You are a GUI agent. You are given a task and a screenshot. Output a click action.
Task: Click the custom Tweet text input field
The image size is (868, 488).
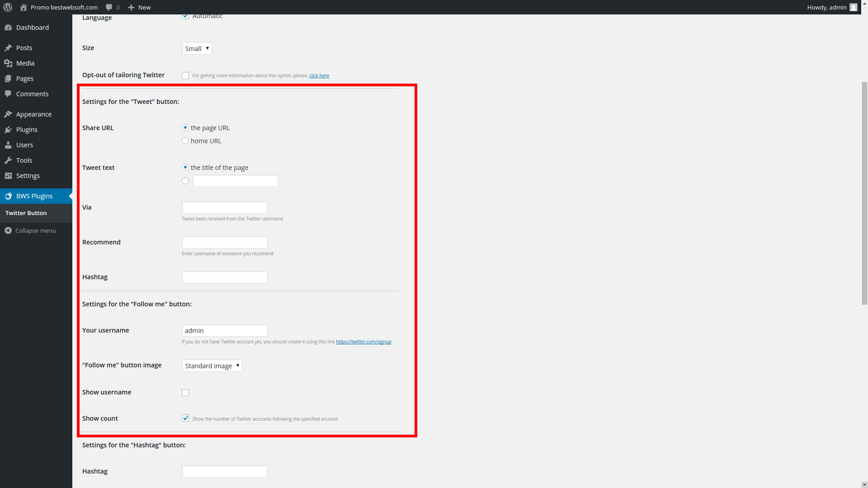pyautogui.click(x=236, y=181)
